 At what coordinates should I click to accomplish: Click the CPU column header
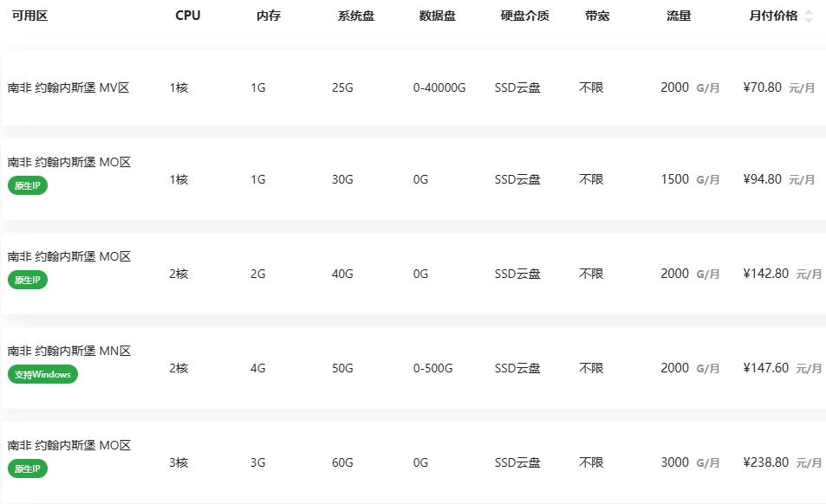[187, 16]
